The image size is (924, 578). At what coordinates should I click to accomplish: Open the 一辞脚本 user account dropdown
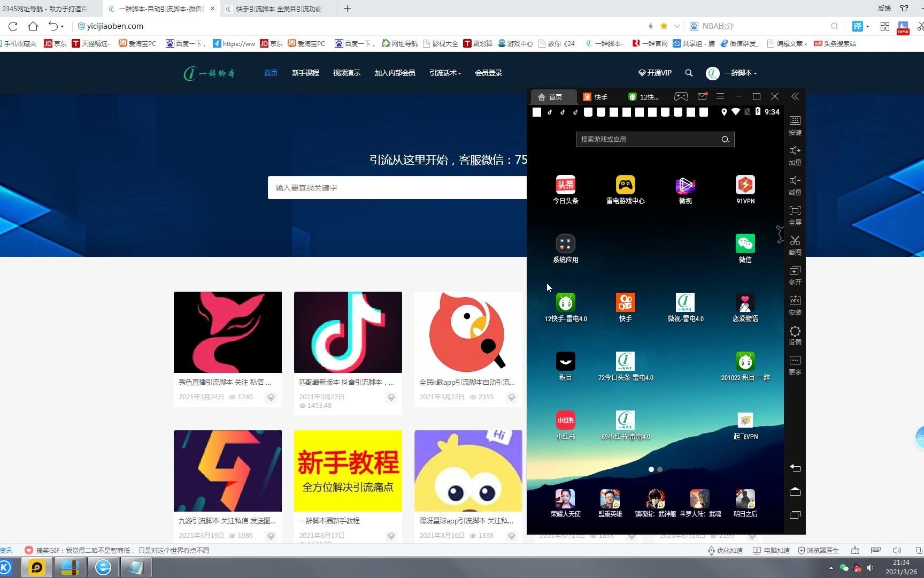731,73
